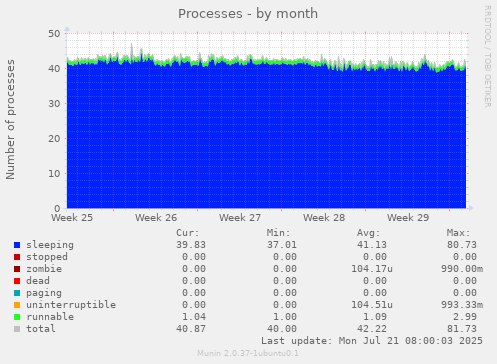Click the 'Week 29' axis label
This screenshot has width=497, height=364.
(408, 218)
